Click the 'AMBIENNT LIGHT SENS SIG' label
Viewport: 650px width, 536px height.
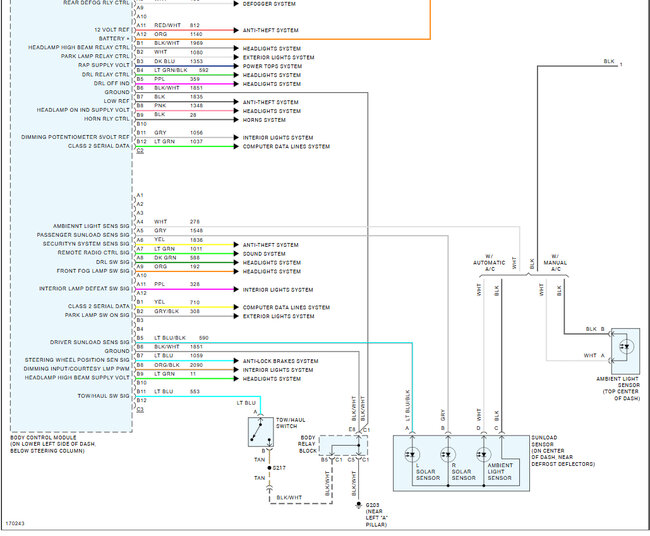pyautogui.click(x=91, y=226)
